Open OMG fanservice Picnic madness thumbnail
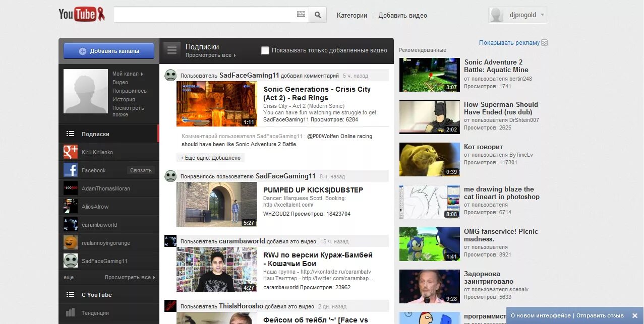644x324 pixels. 430,244
